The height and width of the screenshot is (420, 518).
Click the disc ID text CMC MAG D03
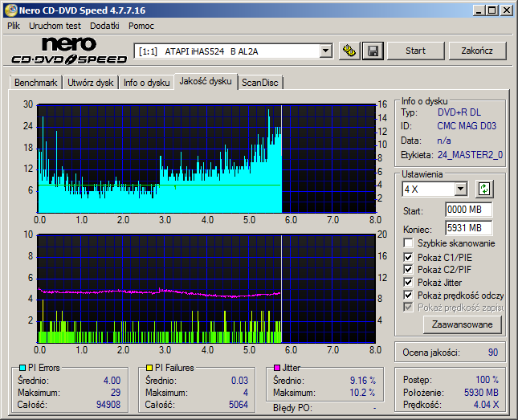[x=467, y=126]
